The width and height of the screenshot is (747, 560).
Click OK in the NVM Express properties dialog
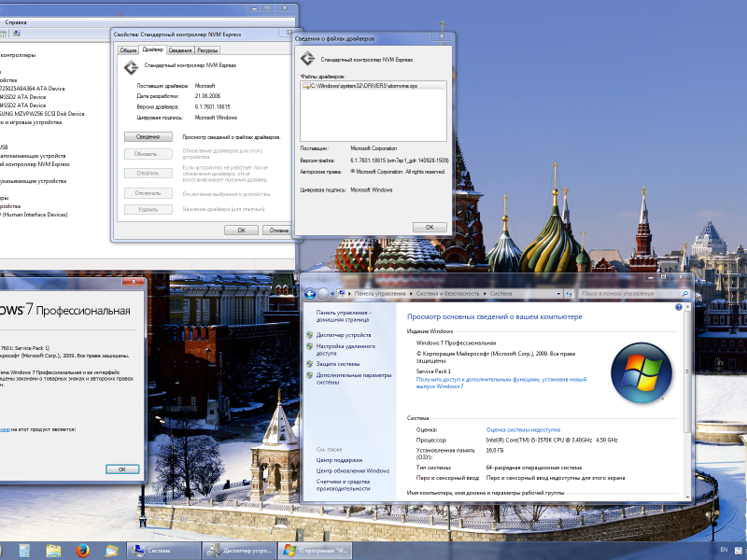(x=242, y=230)
